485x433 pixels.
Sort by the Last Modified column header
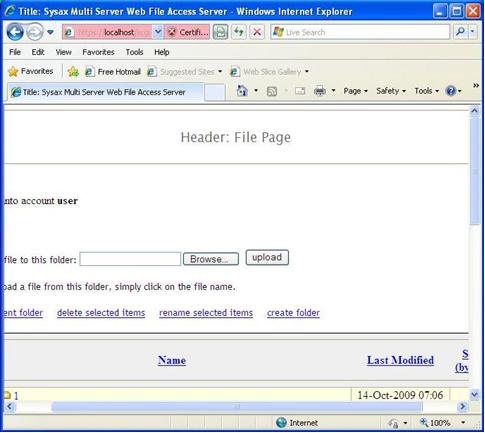tap(400, 360)
